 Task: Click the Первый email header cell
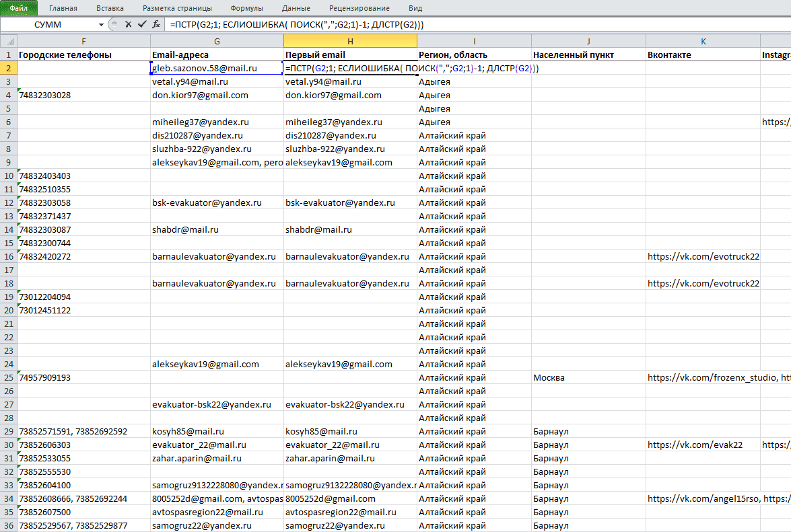coord(350,54)
